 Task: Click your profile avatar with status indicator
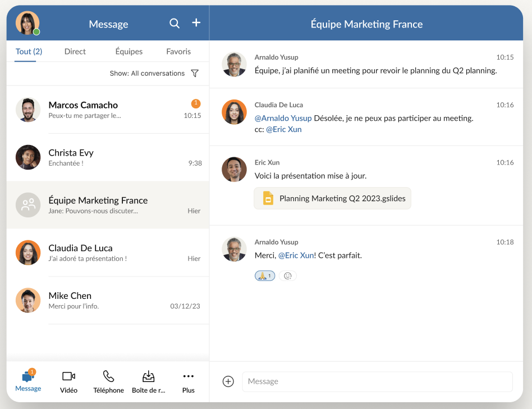pos(27,23)
